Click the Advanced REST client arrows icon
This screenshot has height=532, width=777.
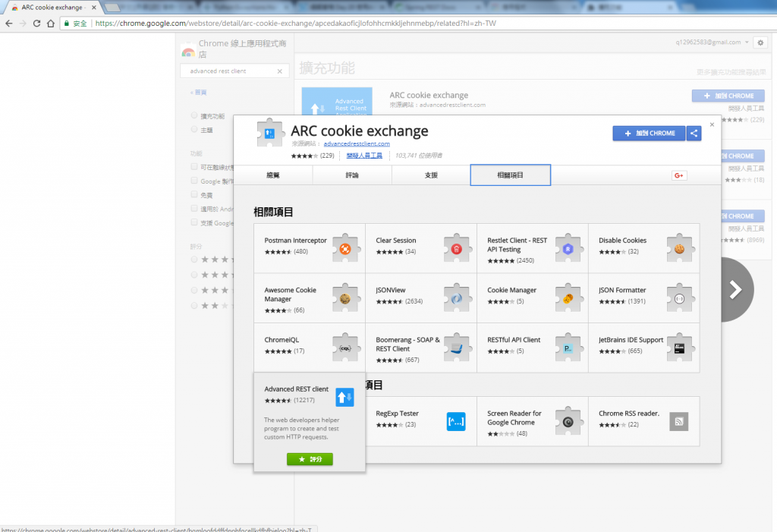pos(345,397)
